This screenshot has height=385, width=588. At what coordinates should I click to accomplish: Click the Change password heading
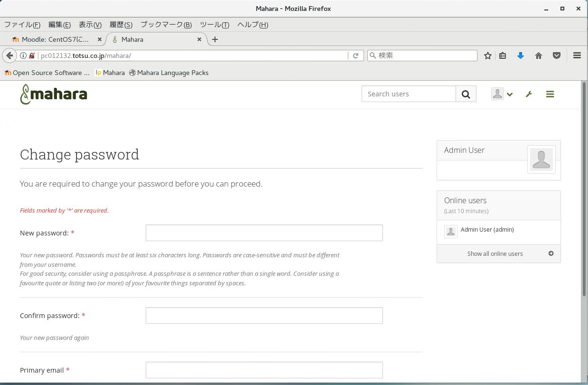79,155
